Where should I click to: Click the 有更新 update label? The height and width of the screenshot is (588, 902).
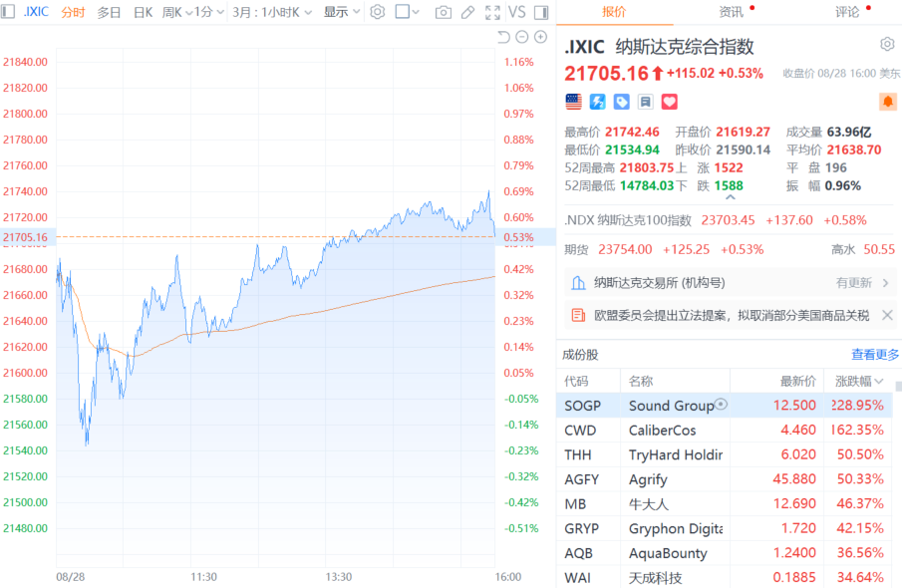[854, 283]
